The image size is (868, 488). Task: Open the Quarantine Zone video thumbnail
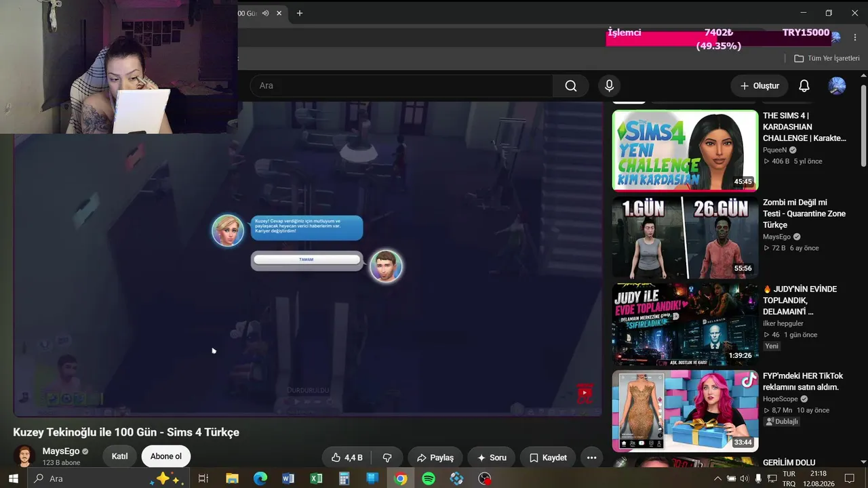coord(685,237)
